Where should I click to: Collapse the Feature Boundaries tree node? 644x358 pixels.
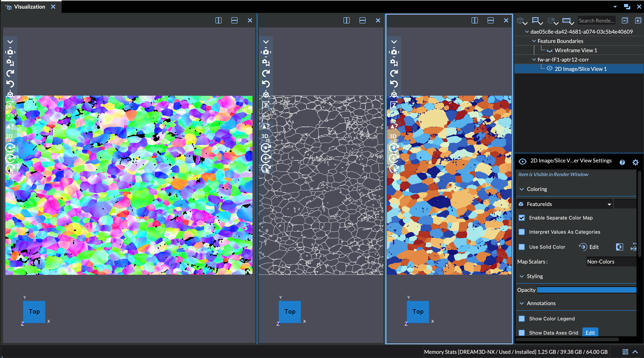[534, 41]
